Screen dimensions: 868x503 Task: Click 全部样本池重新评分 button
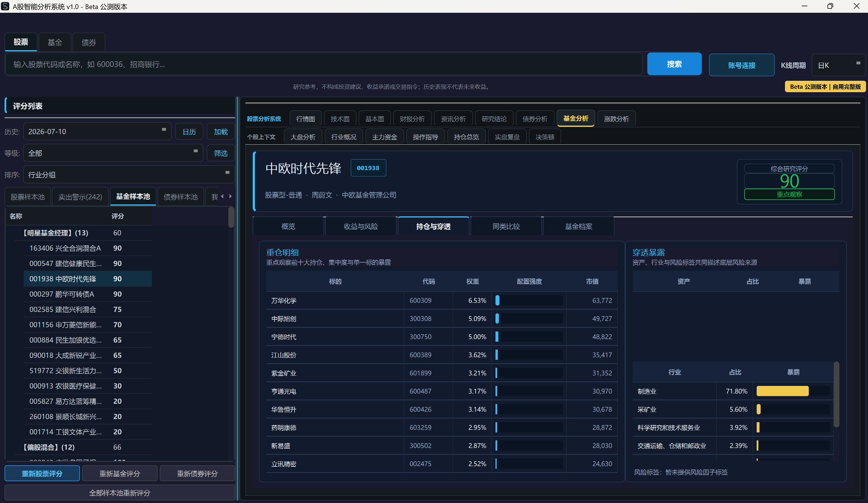tap(120, 493)
